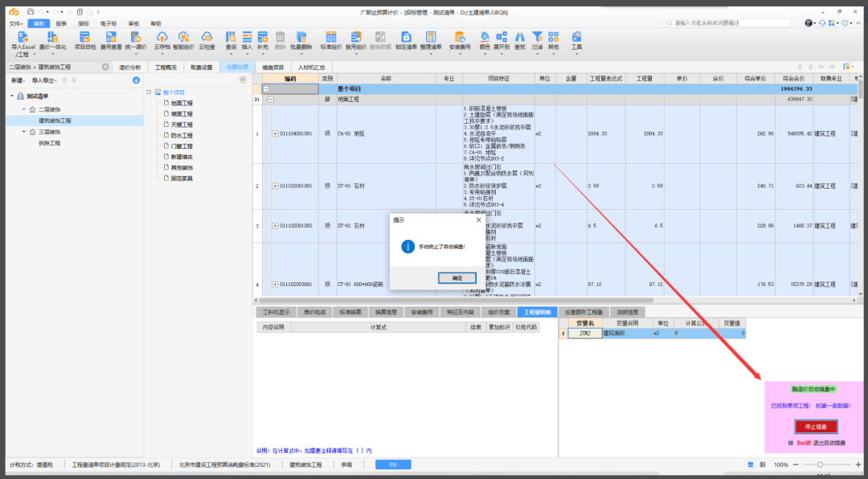
Task: Open the 云存档 cloud archive tool
Action: pyautogui.click(x=162, y=37)
